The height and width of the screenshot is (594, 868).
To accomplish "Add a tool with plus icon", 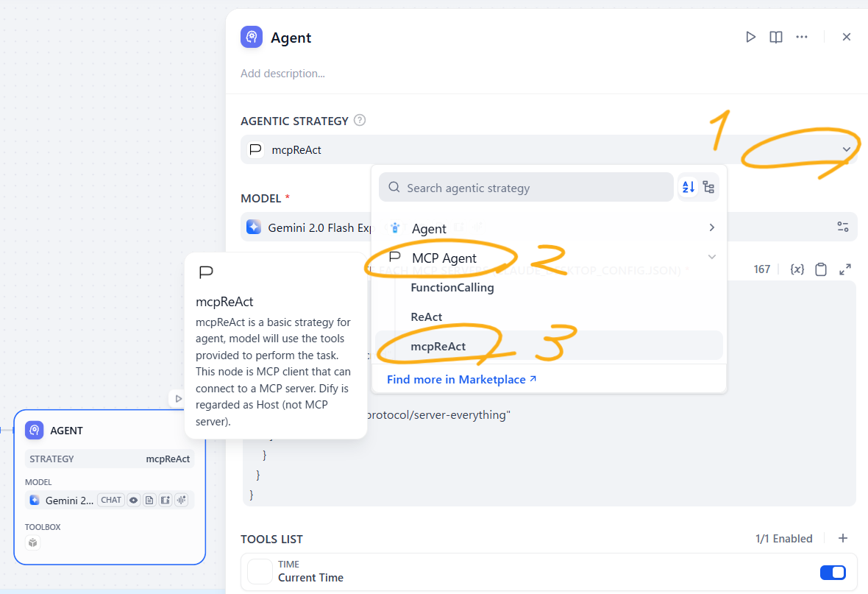I will (842, 538).
